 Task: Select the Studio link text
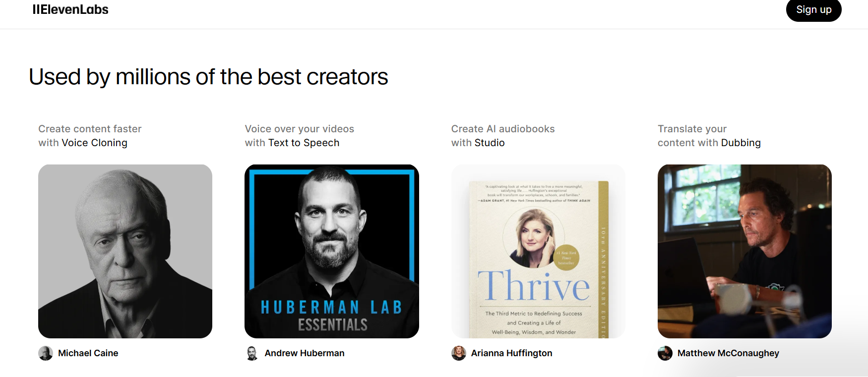[490, 143]
